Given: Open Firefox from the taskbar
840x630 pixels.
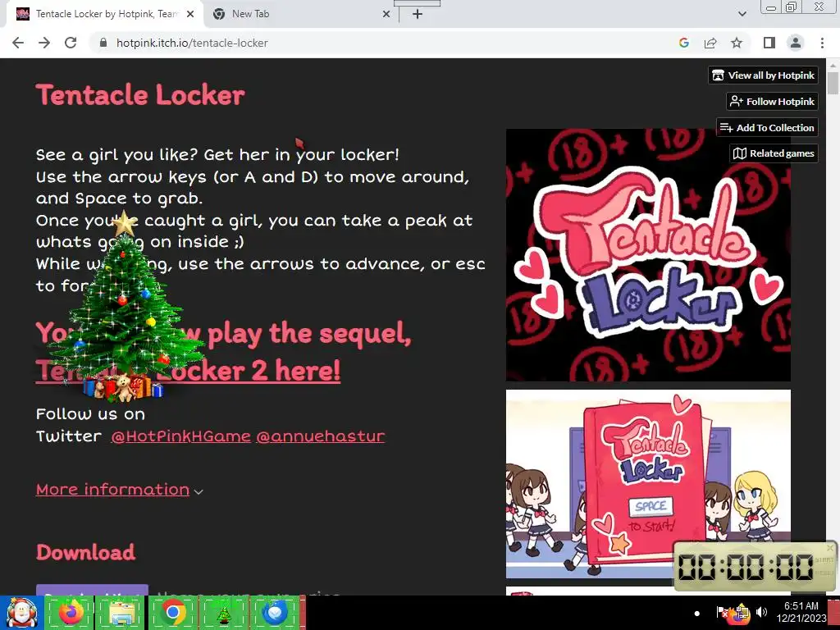Looking at the screenshot, I should (71, 612).
